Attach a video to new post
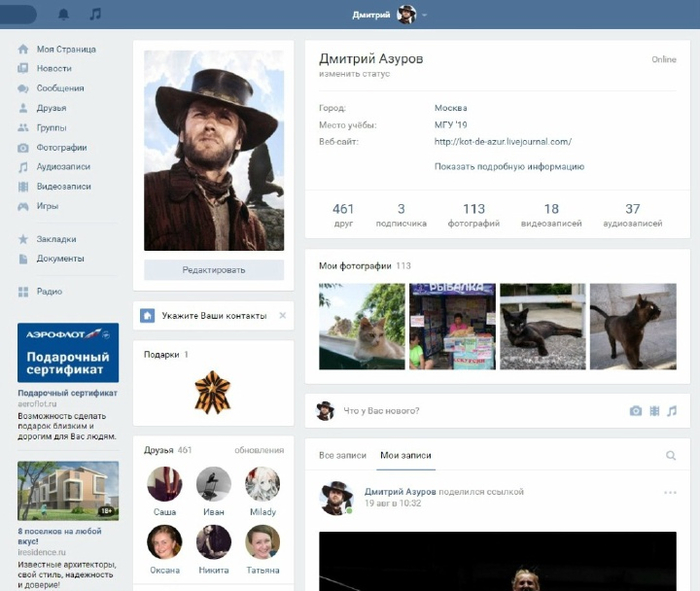 coord(654,411)
